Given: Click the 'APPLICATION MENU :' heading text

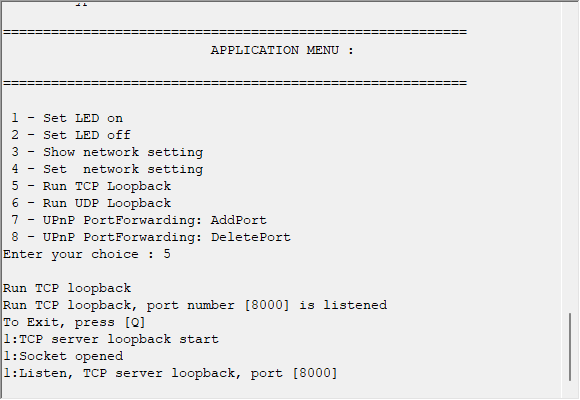Looking at the screenshot, I should pos(282,50).
